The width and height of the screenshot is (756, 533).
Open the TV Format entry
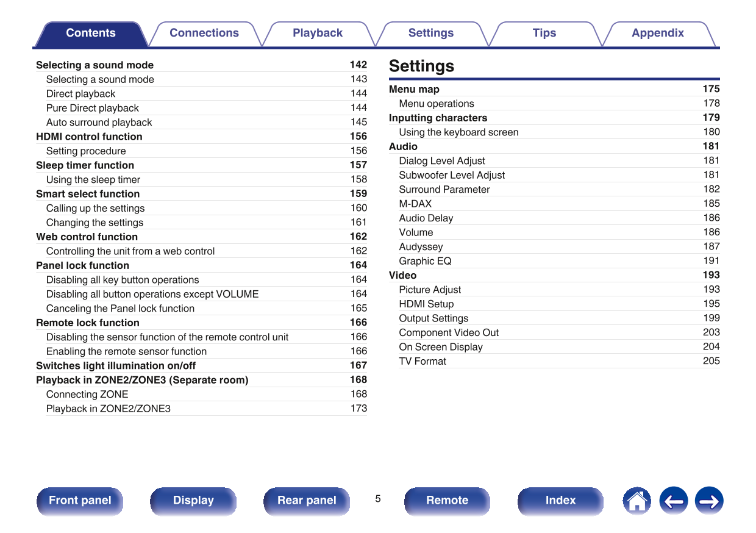pyautogui.click(x=423, y=361)
